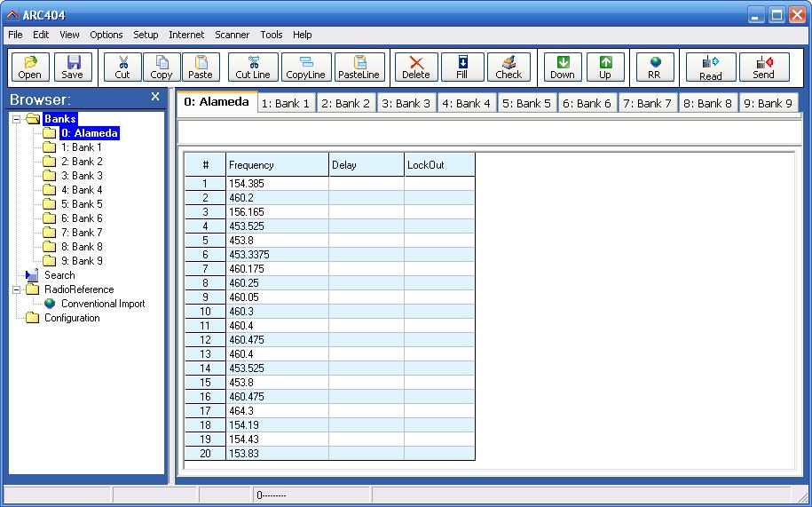This screenshot has height=507, width=812.
Task: Open the View menu
Action: point(69,35)
